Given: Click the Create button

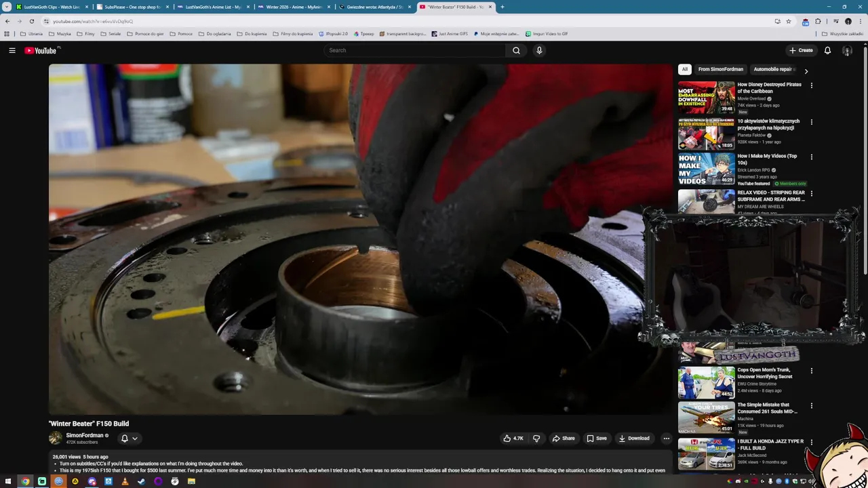Looking at the screenshot, I should coord(801,50).
